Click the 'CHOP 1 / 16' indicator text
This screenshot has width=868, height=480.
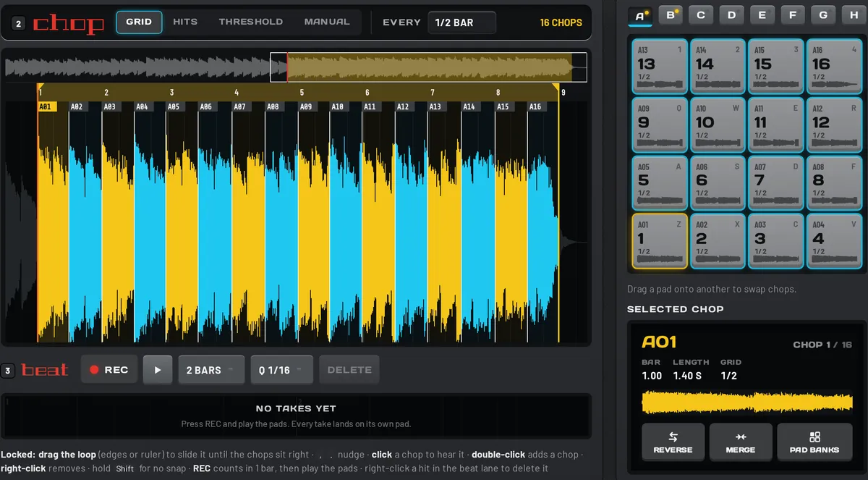[822, 345]
